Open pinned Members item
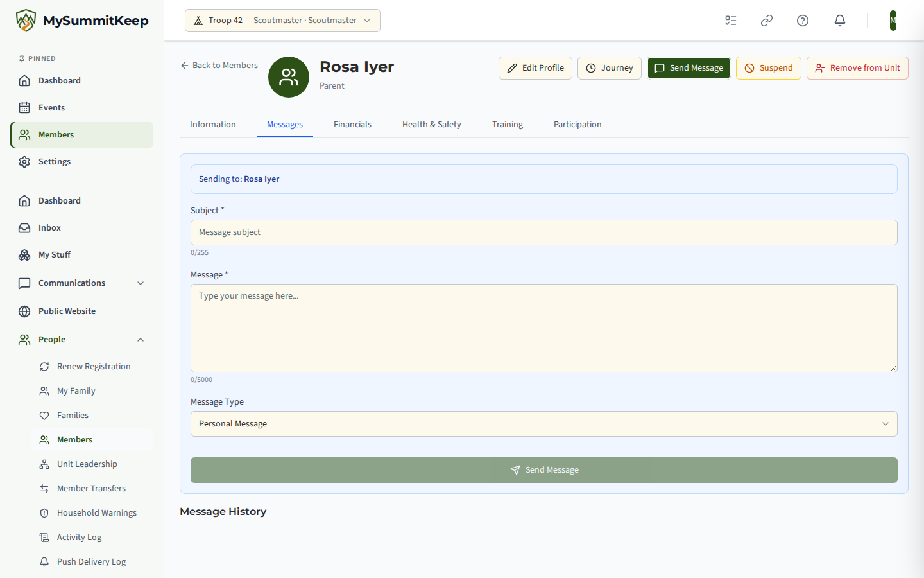The height and width of the screenshot is (578, 924). pyautogui.click(x=82, y=135)
